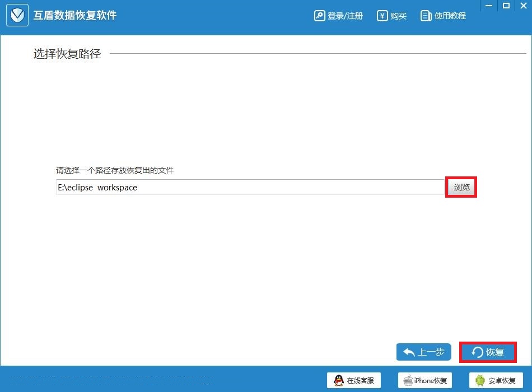The width and height of the screenshot is (532, 392).
Task: Minimize the 互盾数据恢复软件 window
Action: [x=489, y=6]
